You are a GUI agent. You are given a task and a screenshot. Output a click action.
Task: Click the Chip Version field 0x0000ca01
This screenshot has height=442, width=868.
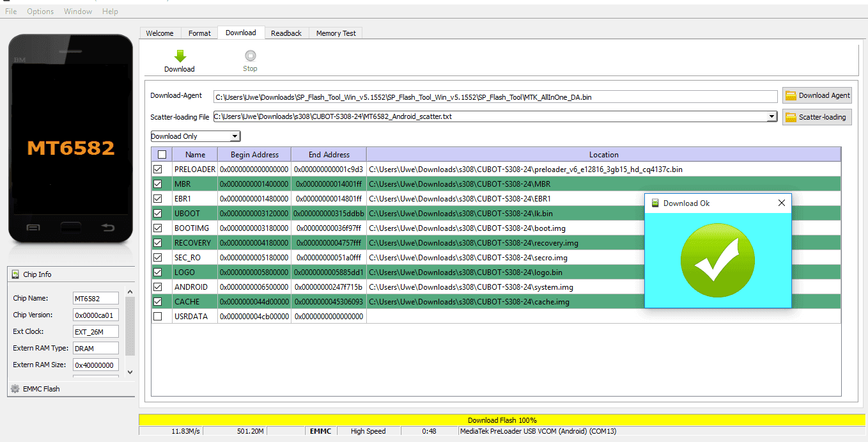point(95,315)
